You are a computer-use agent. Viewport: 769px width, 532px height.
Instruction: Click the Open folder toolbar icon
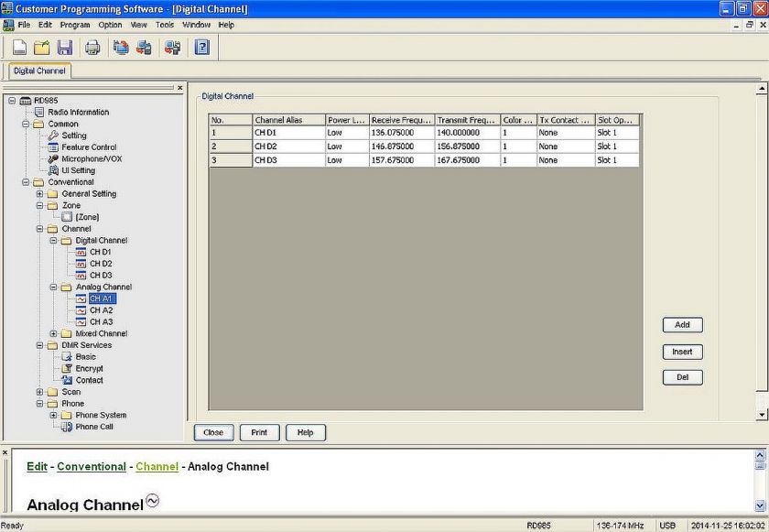pyautogui.click(x=42, y=47)
